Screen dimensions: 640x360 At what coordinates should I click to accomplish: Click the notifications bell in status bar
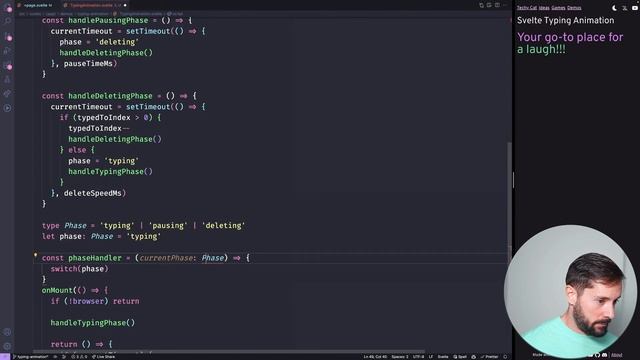pyautogui.click(x=505, y=357)
